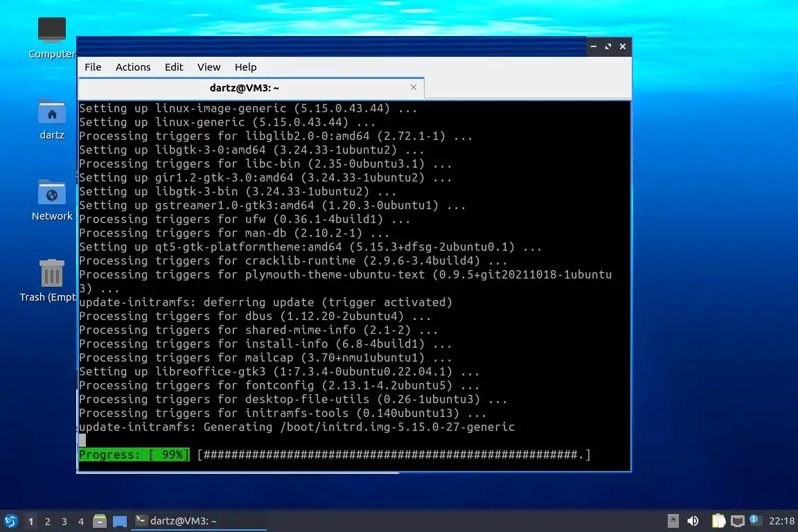
Task: Click the 22:18 panel clock
Action: click(x=781, y=521)
